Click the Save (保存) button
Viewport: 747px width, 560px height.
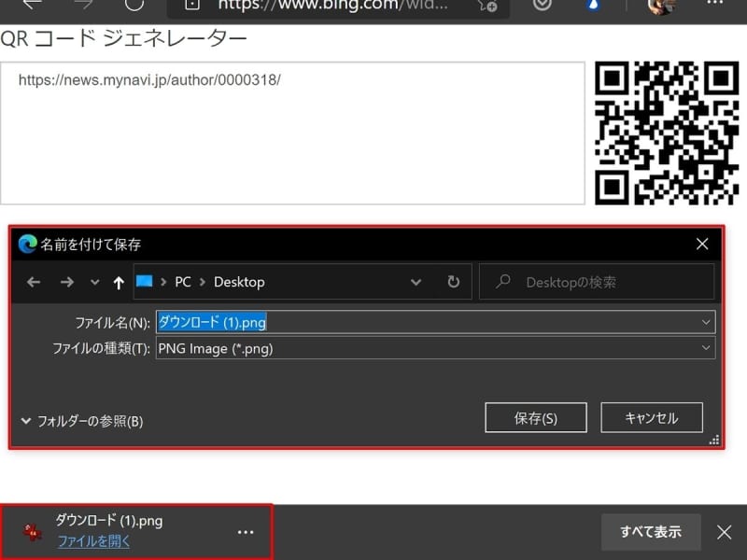[535, 417]
